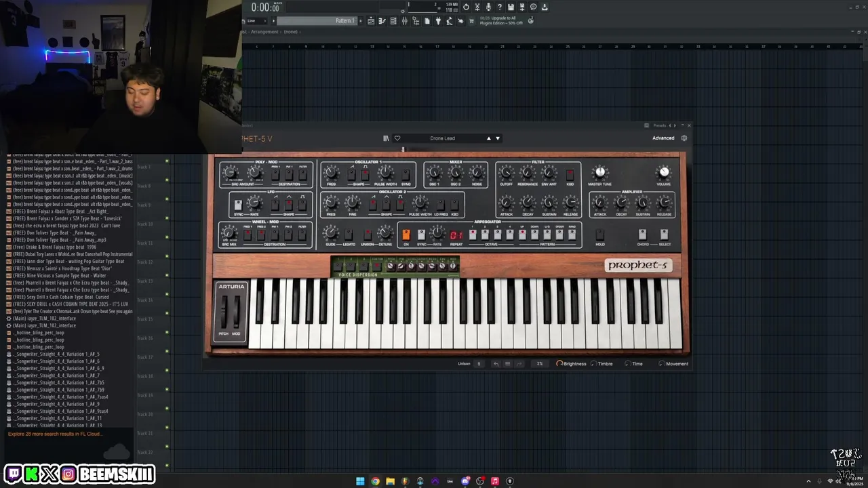Click the Windows Start button

(360, 481)
